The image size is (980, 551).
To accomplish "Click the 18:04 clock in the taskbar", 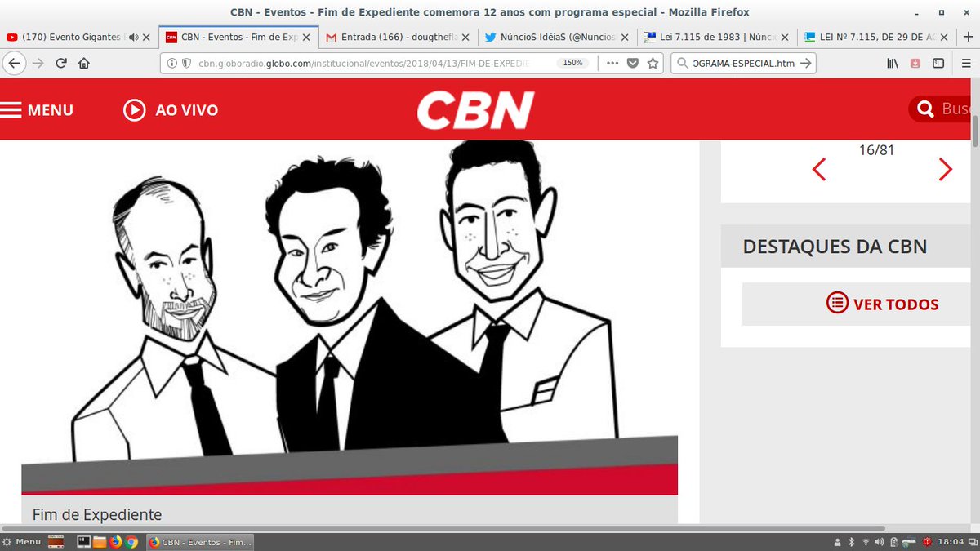I will 951,542.
